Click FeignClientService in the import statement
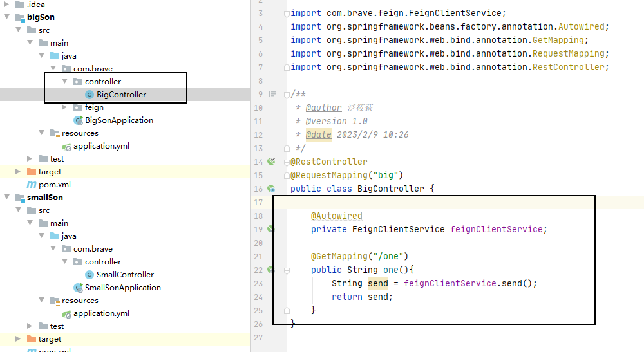This screenshot has height=352, width=644. pos(464,13)
